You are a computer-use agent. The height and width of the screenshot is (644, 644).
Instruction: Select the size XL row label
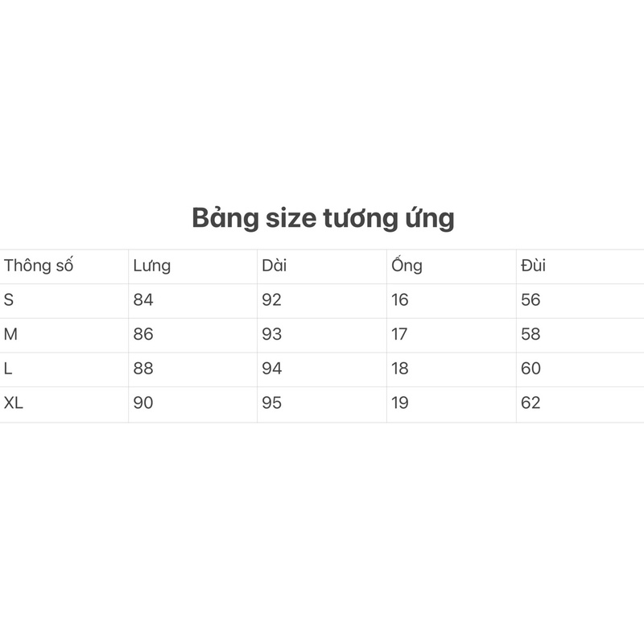coord(14,403)
